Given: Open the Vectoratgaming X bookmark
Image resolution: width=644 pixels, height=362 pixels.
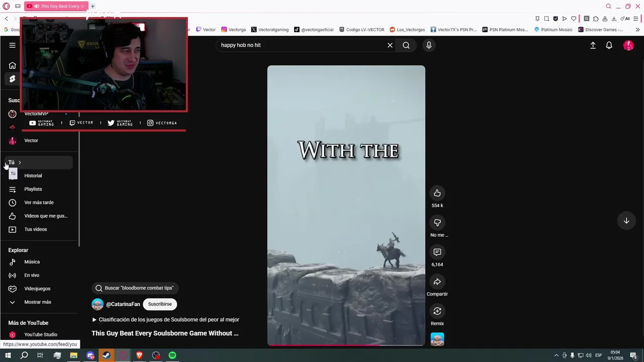Looking at the screenshot, I should pyautogui.click(x=270, y=30).
